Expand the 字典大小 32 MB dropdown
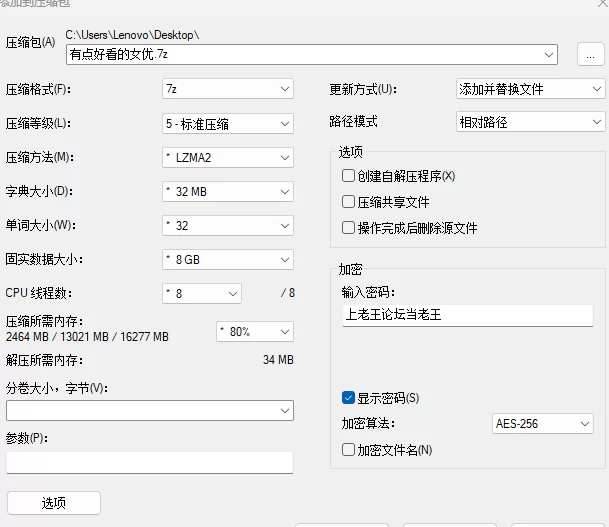The image size is (609, 527). [227, 191]
